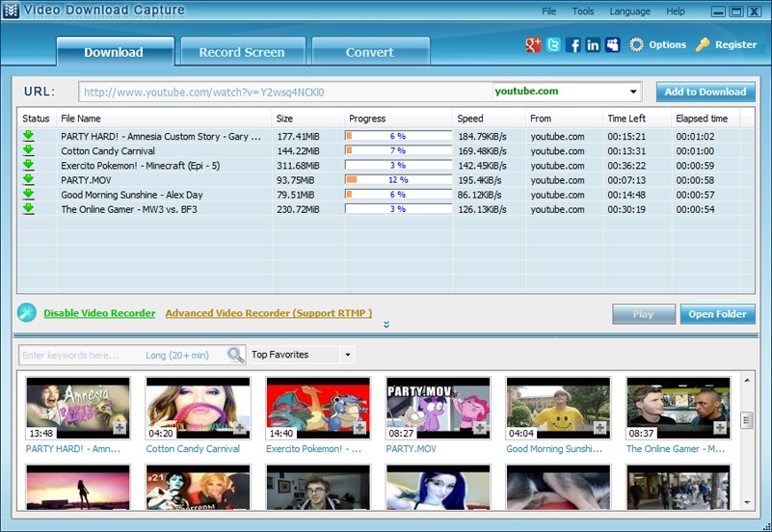Click progress bar showing 7 %

[398, 150]
